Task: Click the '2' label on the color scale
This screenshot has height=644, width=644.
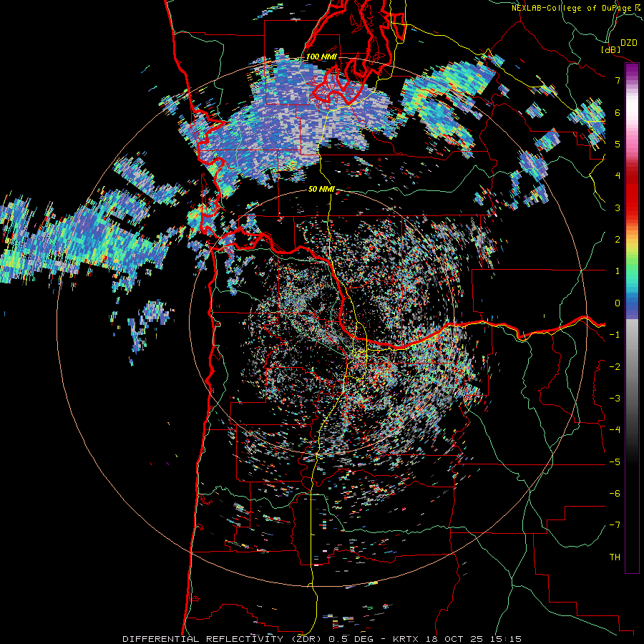Action: coord(618,240)
